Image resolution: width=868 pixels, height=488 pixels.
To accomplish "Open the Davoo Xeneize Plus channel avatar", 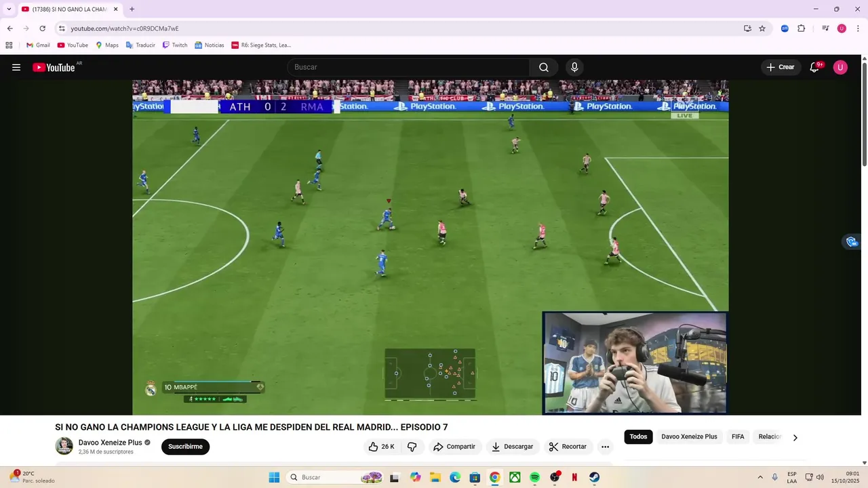I will (64, 446).
